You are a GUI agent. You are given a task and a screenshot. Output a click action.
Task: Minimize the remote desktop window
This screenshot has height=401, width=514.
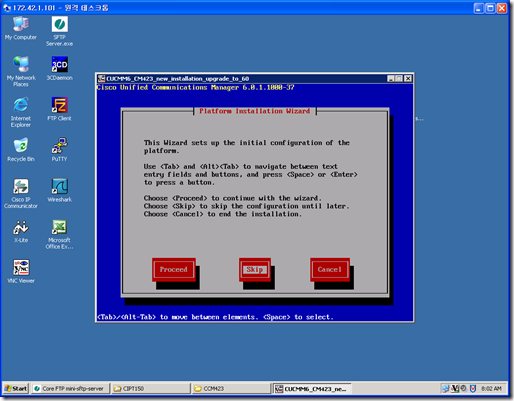pos(479,8)
